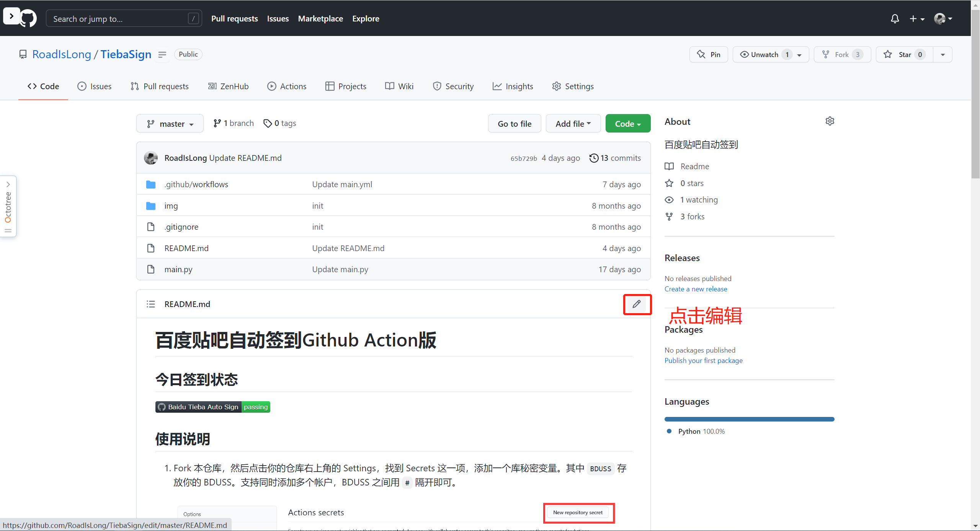Image resolution: width=980 pixels, height=531 pixels.
Task: Click the GitHub logo
Action: pyautogui.click(x=28, y=18)
